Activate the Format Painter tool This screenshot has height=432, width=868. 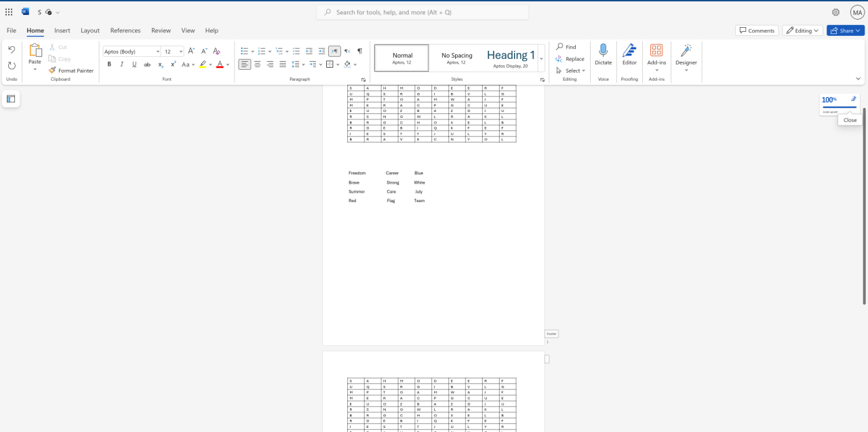tap(71, 71)
